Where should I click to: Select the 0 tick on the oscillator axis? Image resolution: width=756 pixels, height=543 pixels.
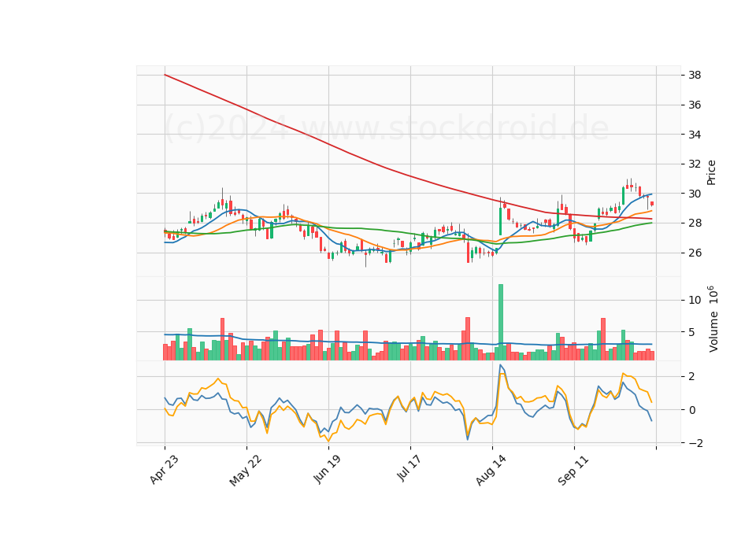click(x=692, y=410)
